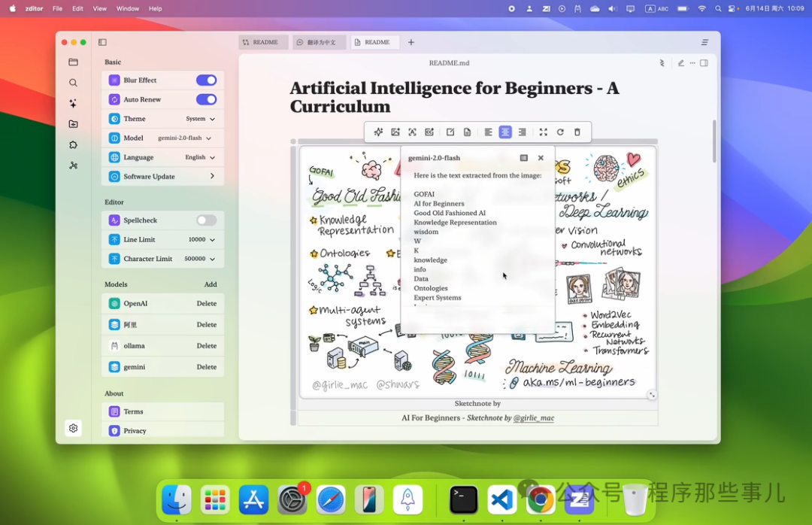The height and width of the screenshot is (525, 812).
Task: Open the Theme System dropdown
Action: [201, 119]
